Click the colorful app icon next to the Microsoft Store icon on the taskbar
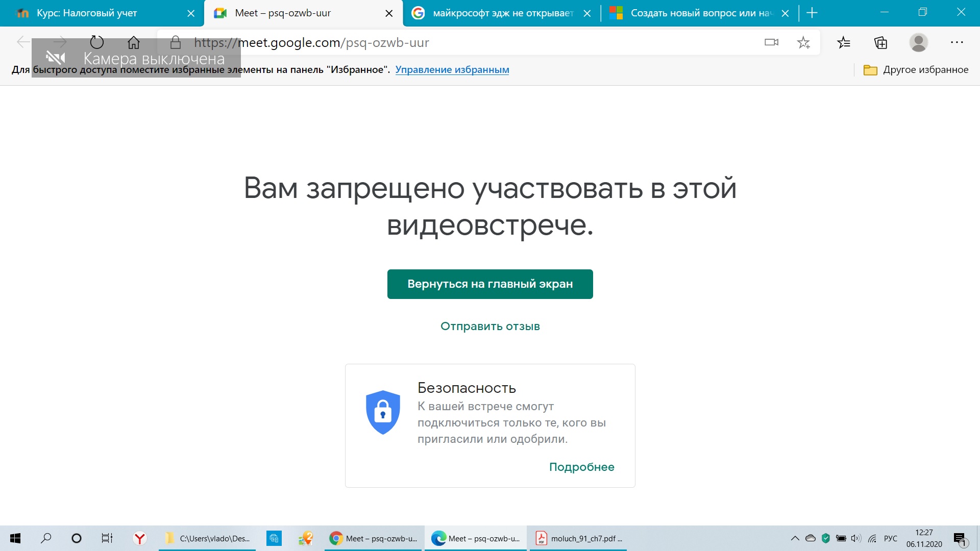The width and height of the screenshot is (980, 551). (305, 538)
